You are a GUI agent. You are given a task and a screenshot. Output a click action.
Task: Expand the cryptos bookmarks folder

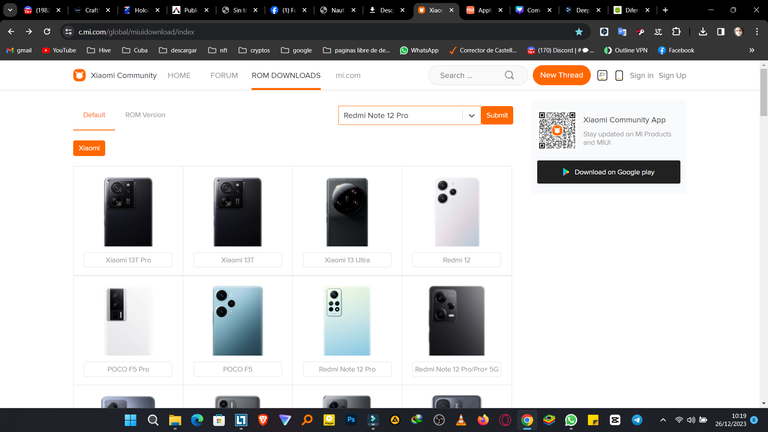pyautogui.click(x=254, y=50)
